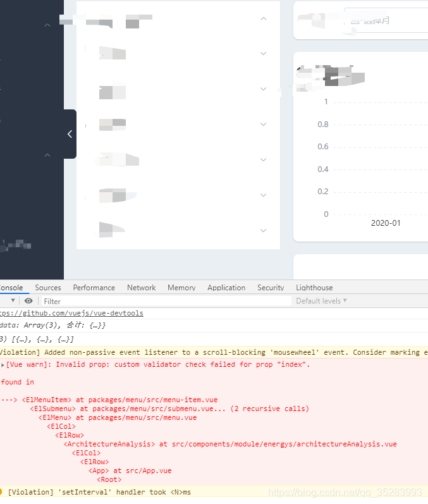Open the Memory tab
This screenshot has height=504, width=428.
pyautogui.click(x=181, y=288)
